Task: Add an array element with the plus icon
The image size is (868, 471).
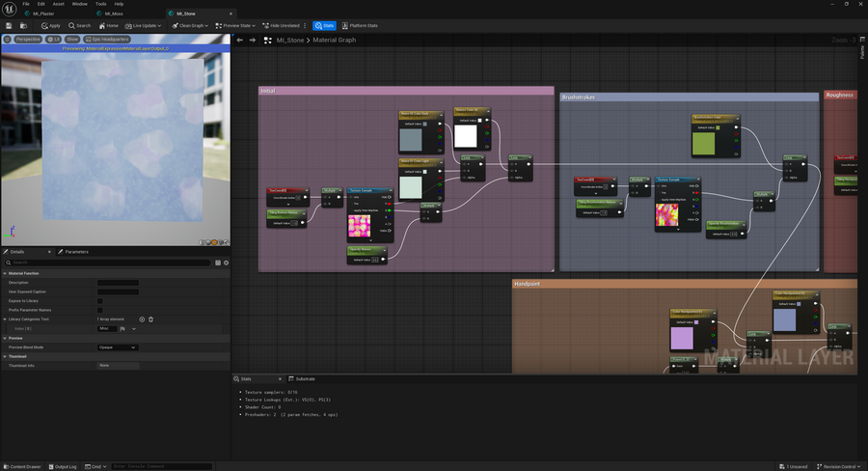Action: 142,319
